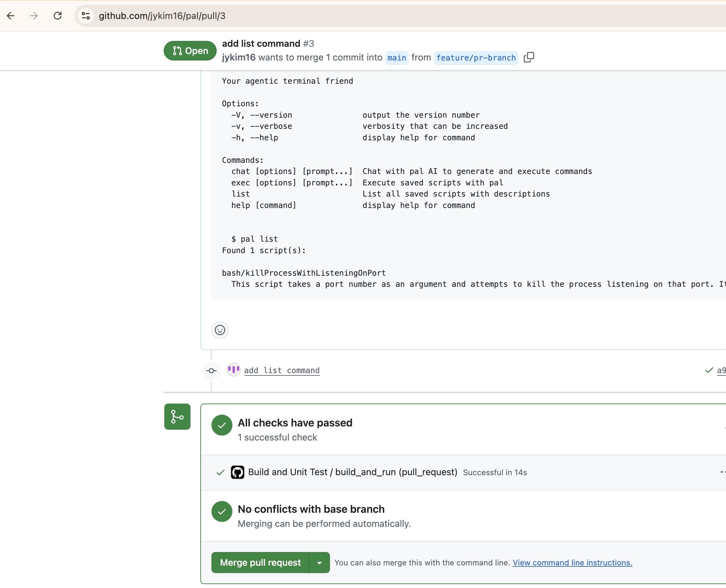Add a reaction with the emoji icon
Viewport: 726px width, 588px height.
220,330
